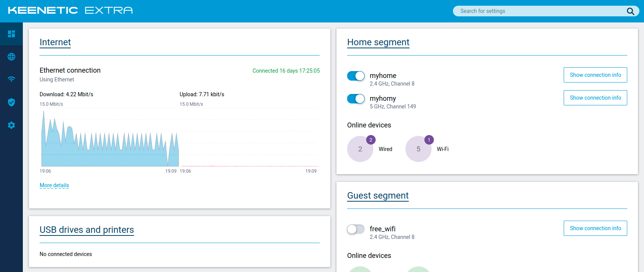Click the myhomy network name
This screenshot has height=272, width=644.
(383, 99)
